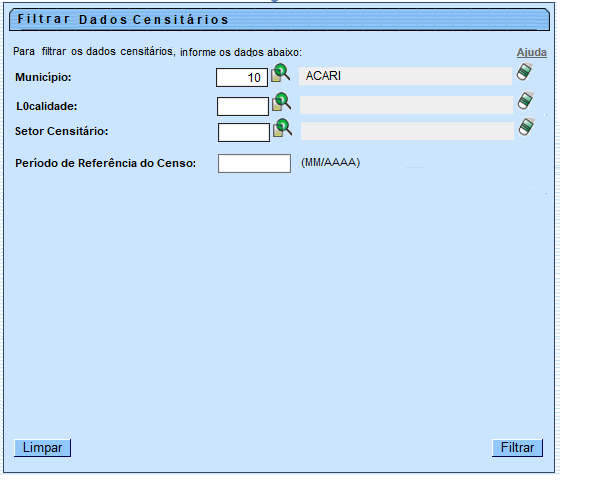Viewport: 606px width, 481px height.
Task: Click the Município search magnifier icon
Action: [281, 73]
